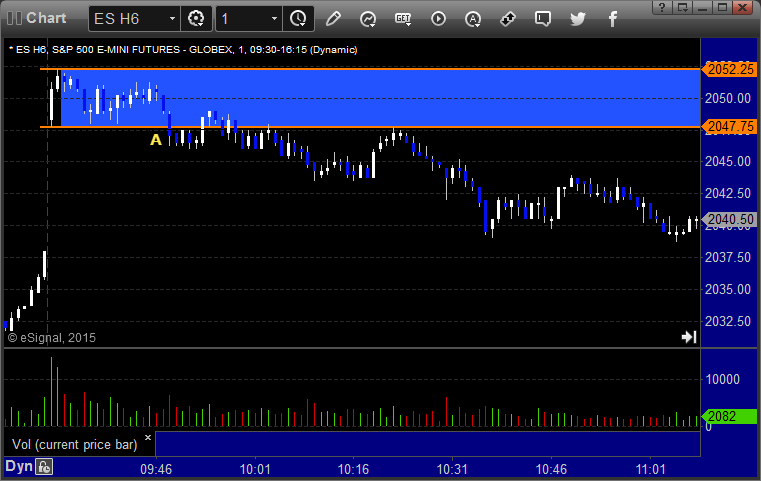Click the 11:01 time axis label
This screenshot has height=481, width=761.
point(651,469)
